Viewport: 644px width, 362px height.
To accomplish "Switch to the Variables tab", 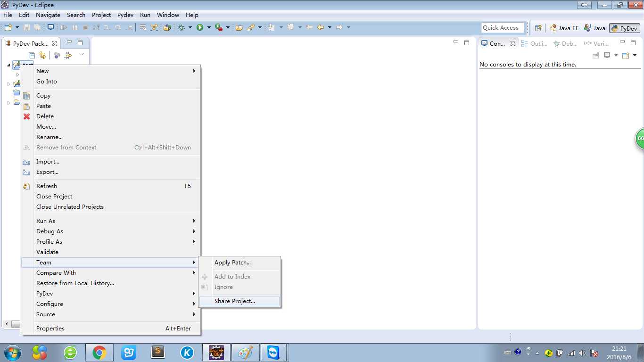I will [x=596, y=43].
